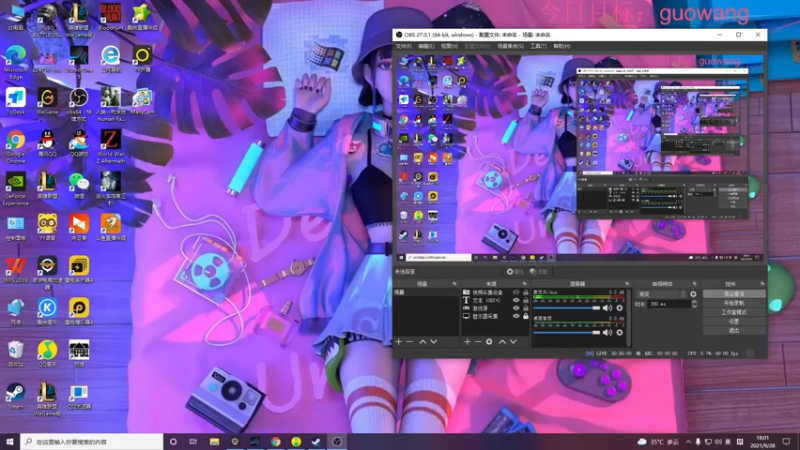Toggle lock on the video capture device source
Viewport: 800px width, 450px height.
(x=526, y=292)
